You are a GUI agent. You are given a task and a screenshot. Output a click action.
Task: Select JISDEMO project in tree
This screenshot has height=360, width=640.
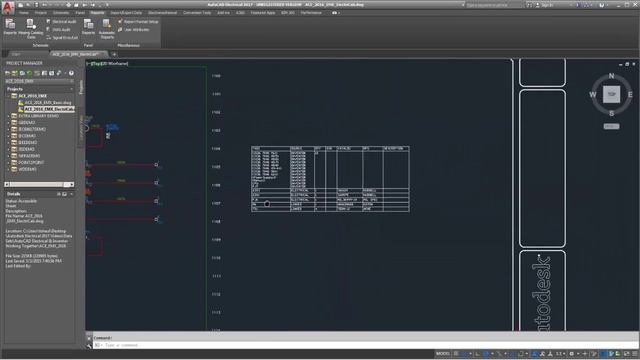(x=26, y=149)
